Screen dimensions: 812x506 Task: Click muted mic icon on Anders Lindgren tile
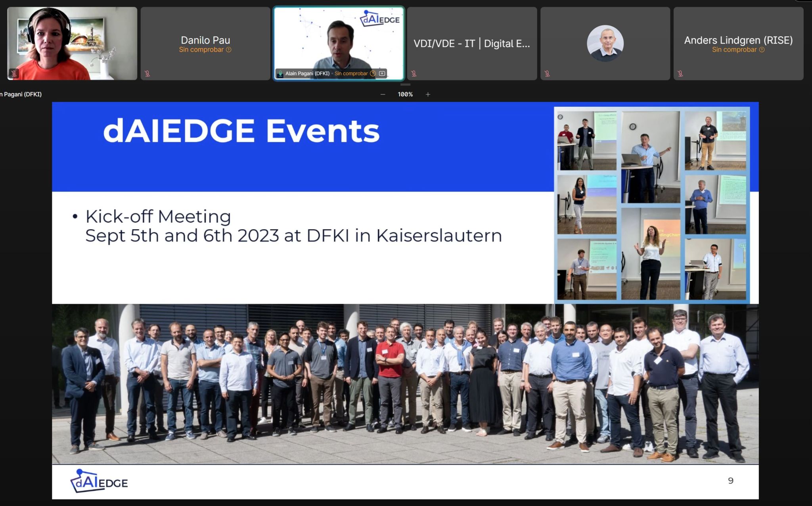(680, 73)
